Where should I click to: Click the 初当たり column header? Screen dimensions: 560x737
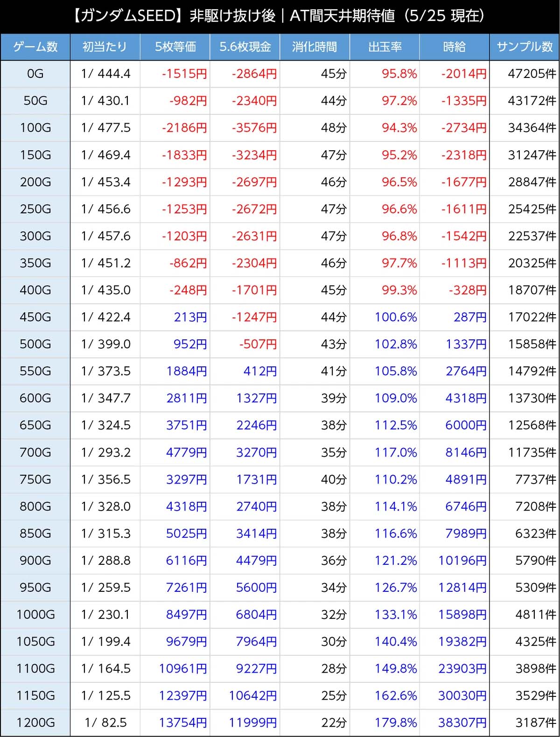coord(105,47)
